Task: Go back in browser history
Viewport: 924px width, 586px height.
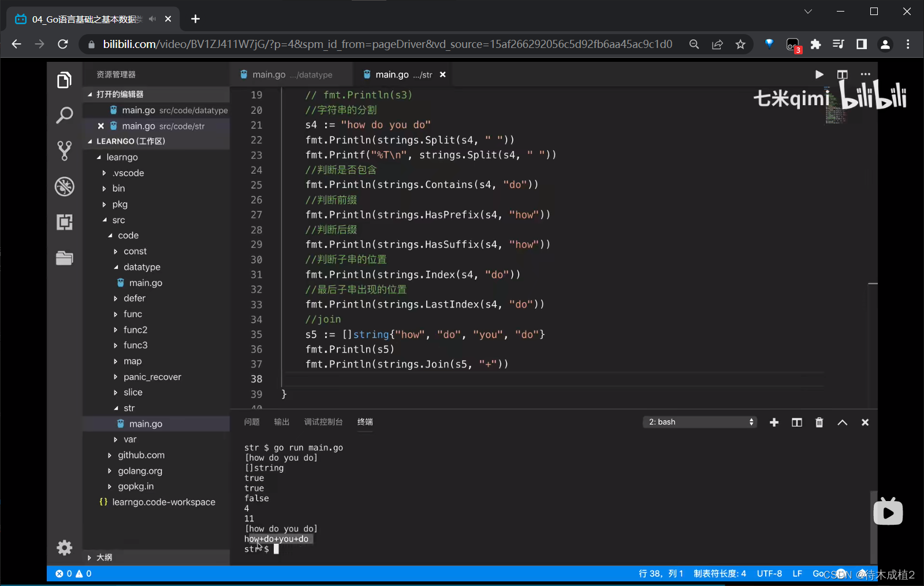Action: [x=17, y=44]
